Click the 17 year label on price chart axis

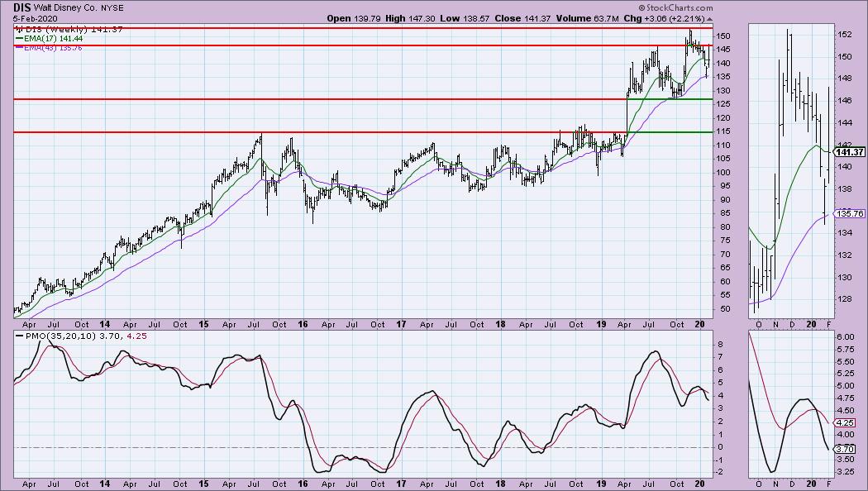(401, 324)
